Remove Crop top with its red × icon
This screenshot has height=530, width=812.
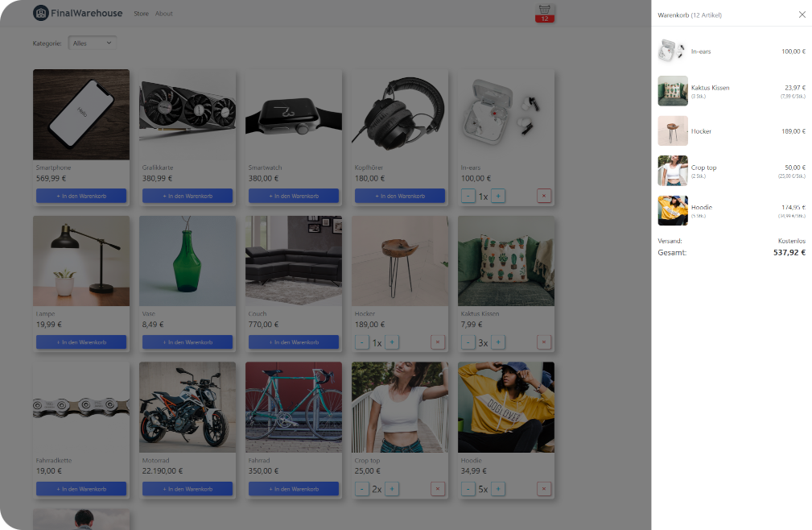click(x=438, y=488)
